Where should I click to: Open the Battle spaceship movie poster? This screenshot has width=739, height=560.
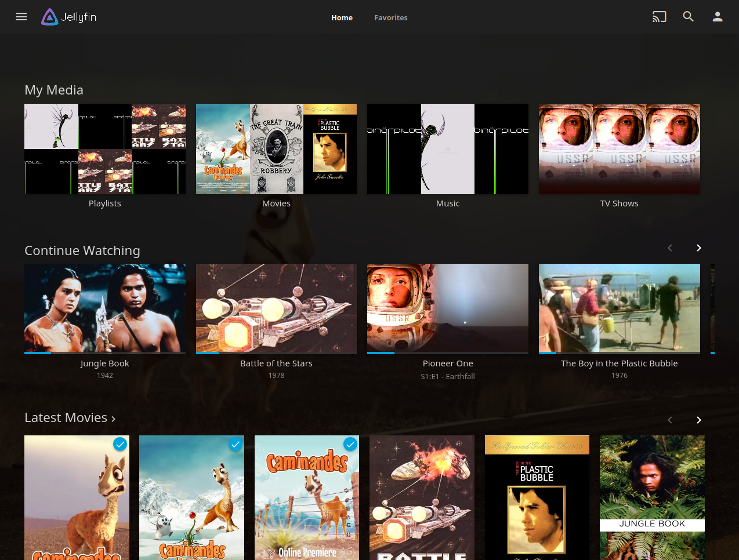[x=422, y=497]
